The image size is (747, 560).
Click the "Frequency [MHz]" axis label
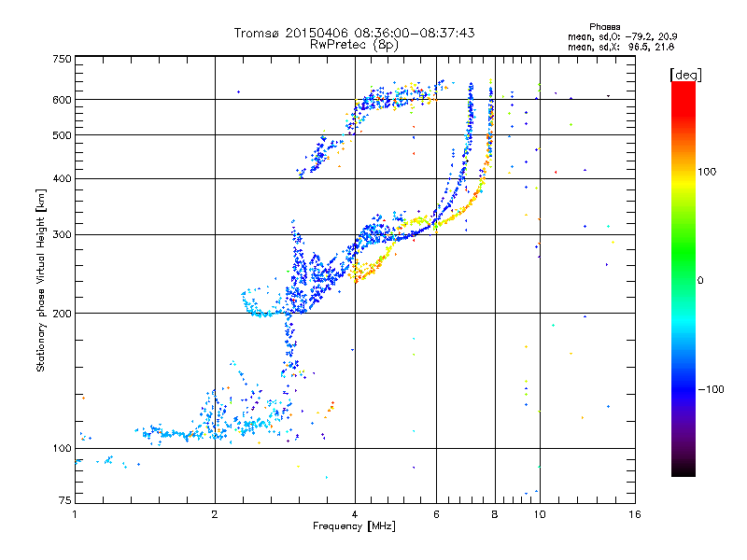coord(354,526)
